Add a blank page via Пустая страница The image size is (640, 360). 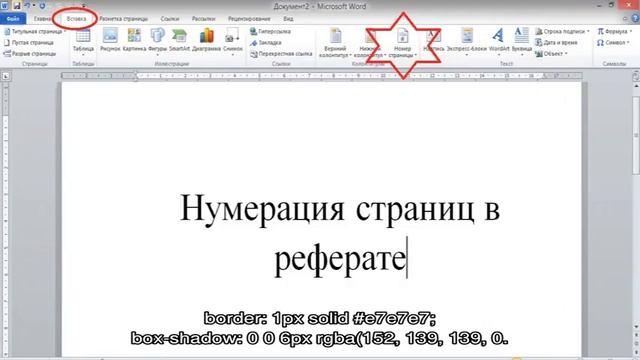pos(29,42)
